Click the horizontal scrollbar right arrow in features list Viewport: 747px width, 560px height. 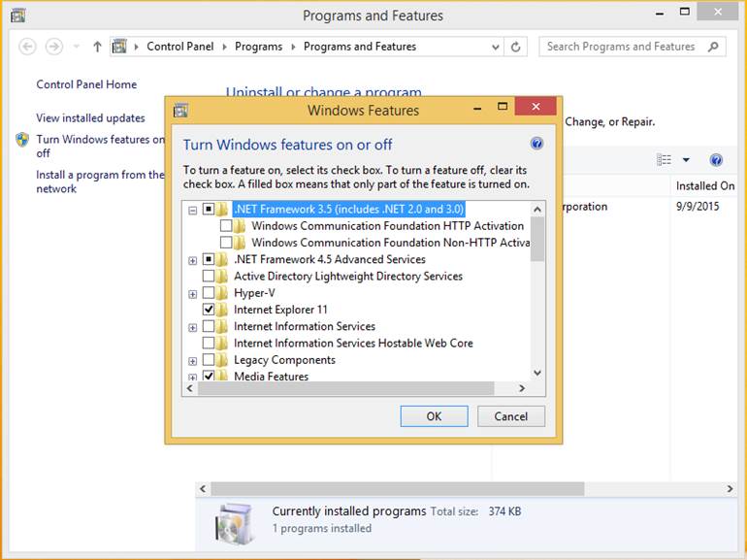pos(521,388)
